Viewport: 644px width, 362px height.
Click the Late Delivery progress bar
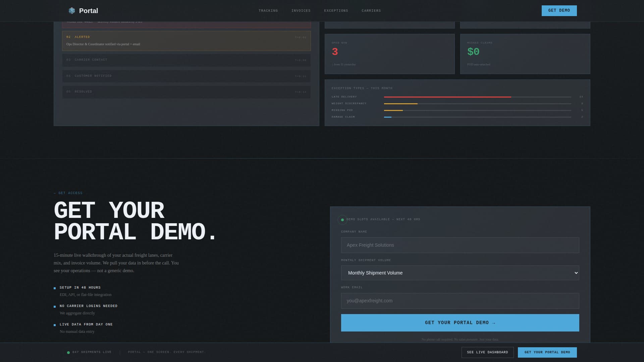[x=478, y=97]
